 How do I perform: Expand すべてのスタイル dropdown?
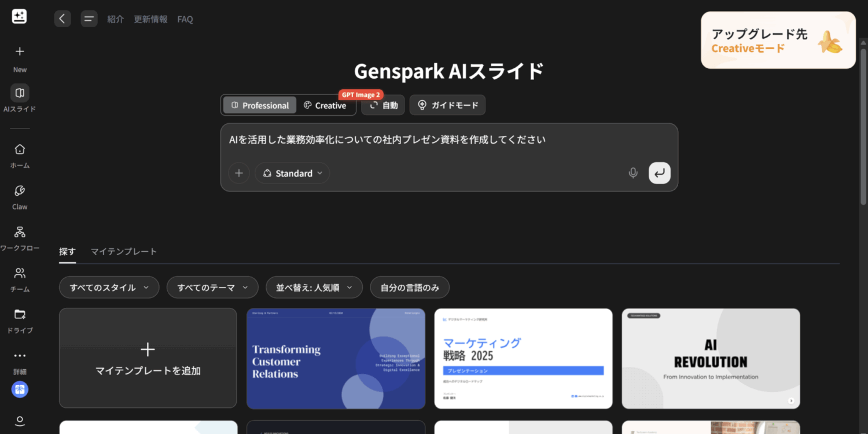point(109,288)
